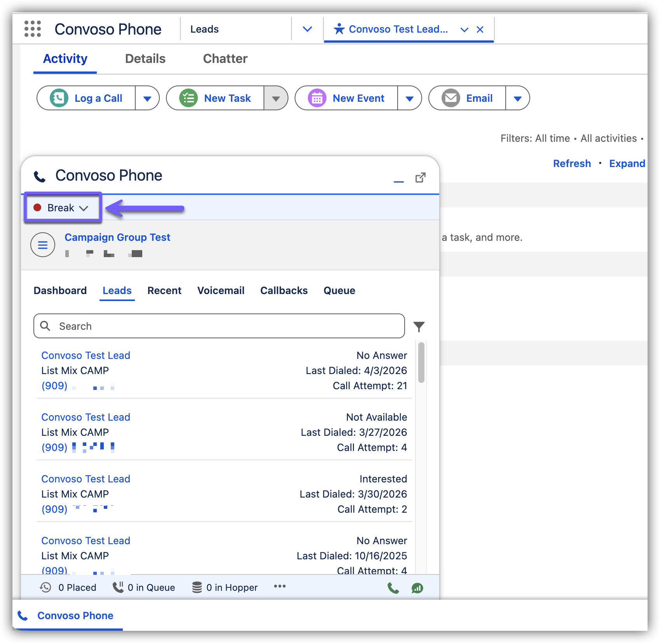Screen dimensions: 660x644
Task: Click the filter funnel icon beside Search
Action: coord(419,327)
